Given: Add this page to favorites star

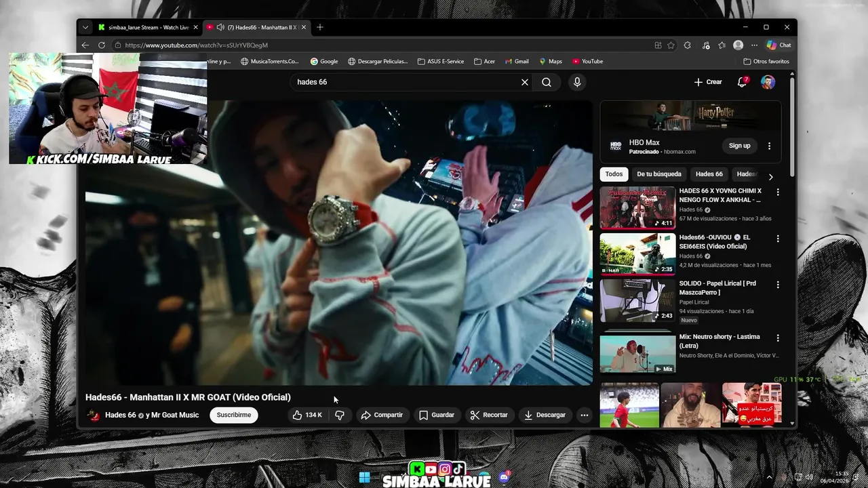Looking at the screenshot, I should pos(671,45).
